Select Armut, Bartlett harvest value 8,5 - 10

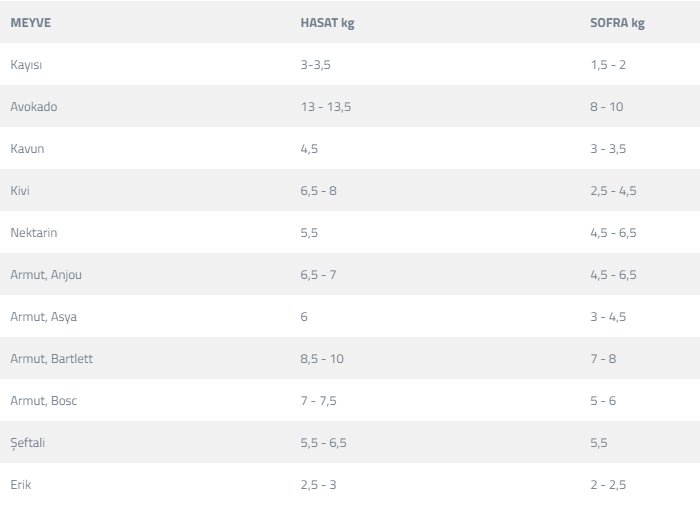(322, 359)
